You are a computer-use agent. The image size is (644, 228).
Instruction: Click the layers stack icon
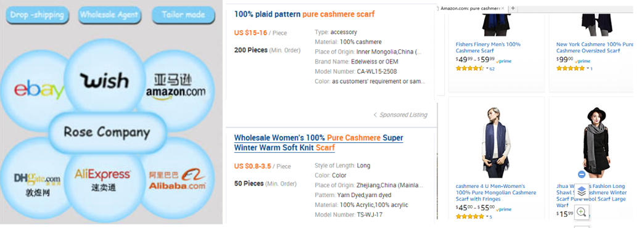click(581, 191)
